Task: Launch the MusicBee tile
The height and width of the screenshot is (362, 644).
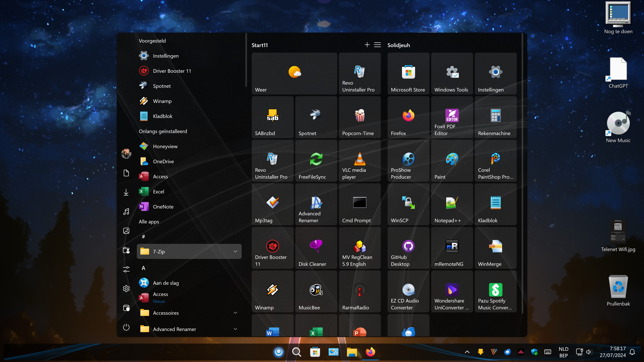Action: (316, 291)
